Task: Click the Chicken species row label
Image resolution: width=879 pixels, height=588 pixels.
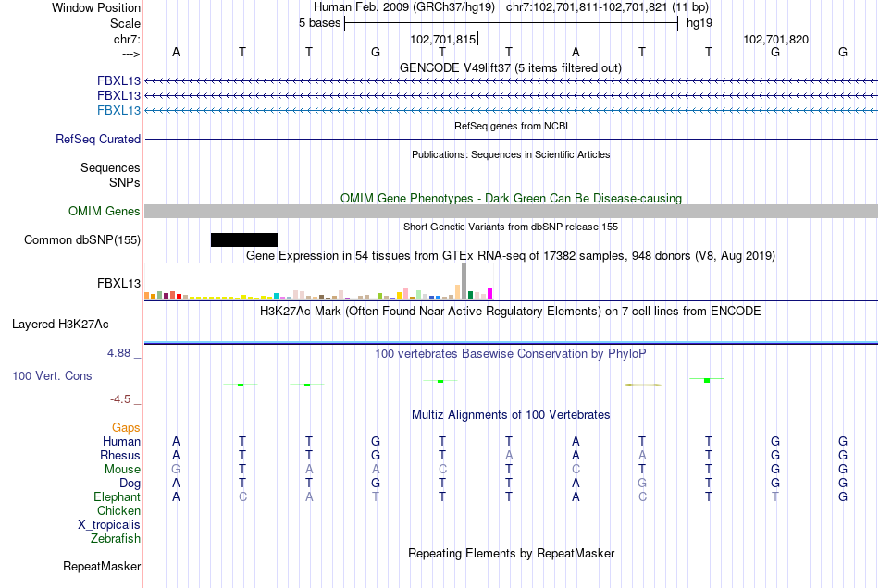Action: click(x=118, y=510)
